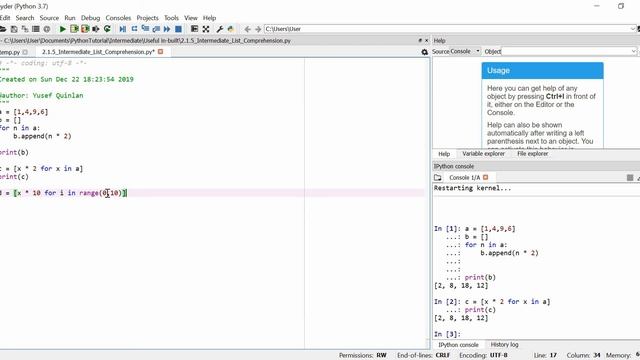The height and width of the screenshot is (360, 640).
Task: Open the Source menu
Action: [49, 18]
